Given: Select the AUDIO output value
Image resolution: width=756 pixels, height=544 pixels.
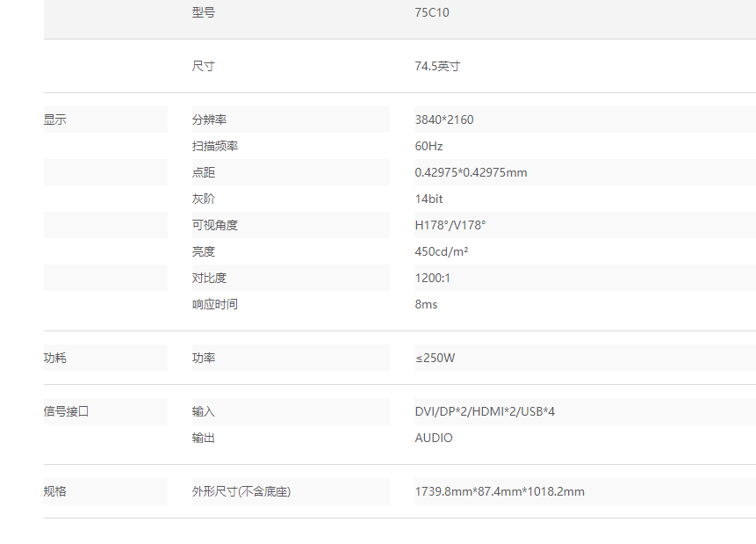Looking at the screenshot, I should pos(434,438).
